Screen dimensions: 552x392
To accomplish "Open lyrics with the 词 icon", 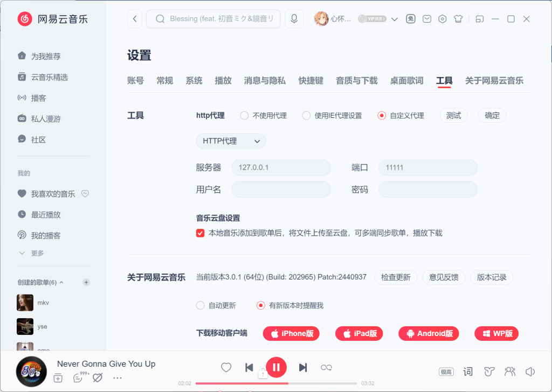I will point(468,371).
